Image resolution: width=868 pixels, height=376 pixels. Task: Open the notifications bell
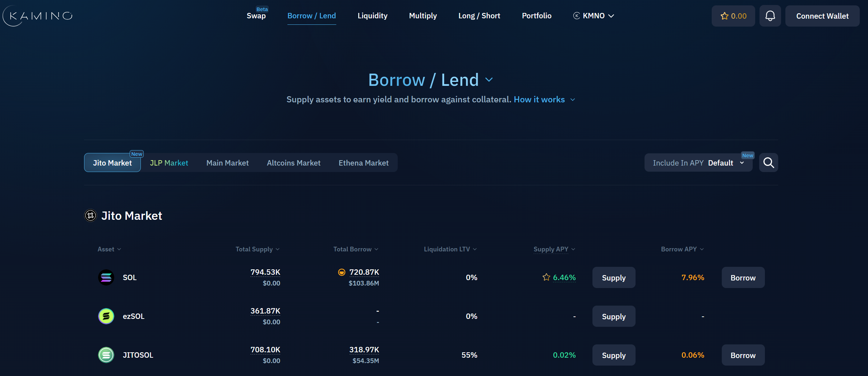click(x=770, y=16)
